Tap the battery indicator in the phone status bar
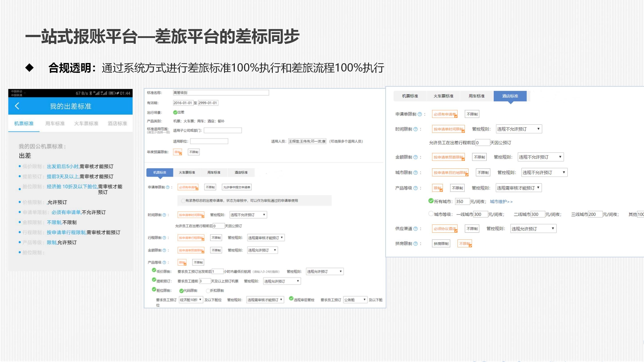The height and width of the screenshot is (362, 644). pos(112,93)
